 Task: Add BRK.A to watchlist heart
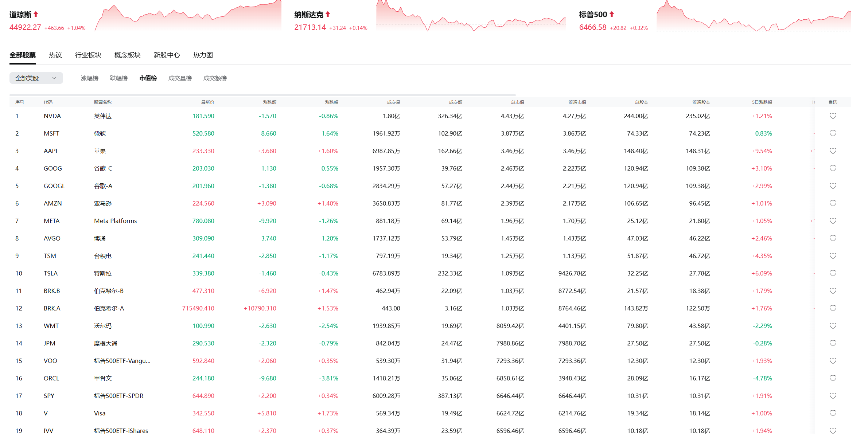pyautogui.click(x=833, y=308)
